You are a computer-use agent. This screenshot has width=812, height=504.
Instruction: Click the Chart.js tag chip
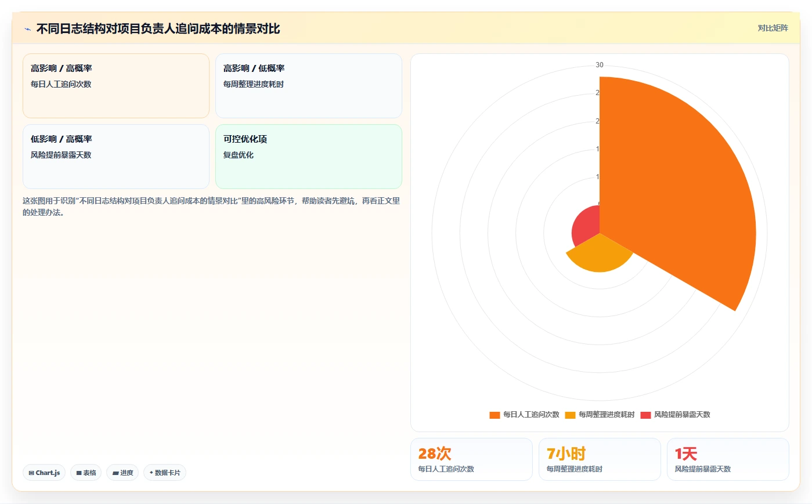[x=44, y=473]
